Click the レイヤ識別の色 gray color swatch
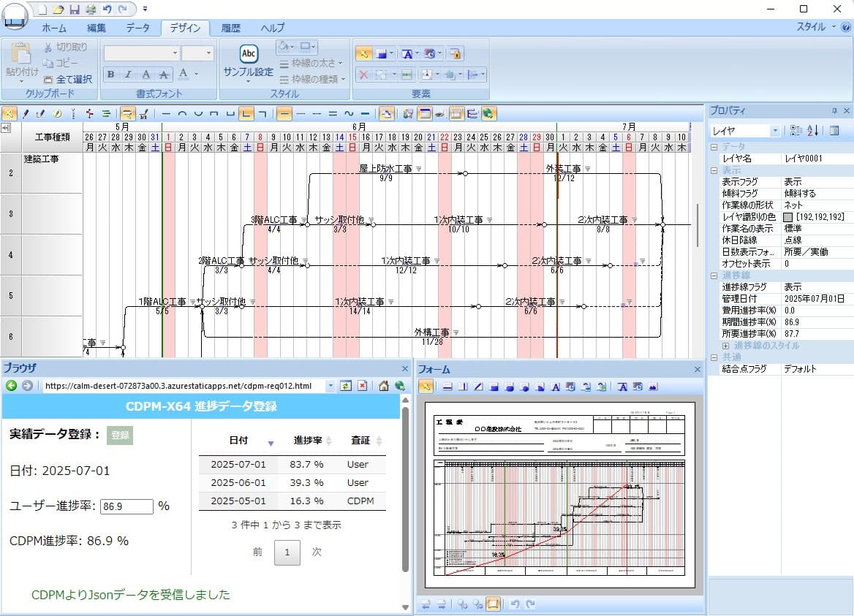854x616 pixels. (x=787, y=217)
